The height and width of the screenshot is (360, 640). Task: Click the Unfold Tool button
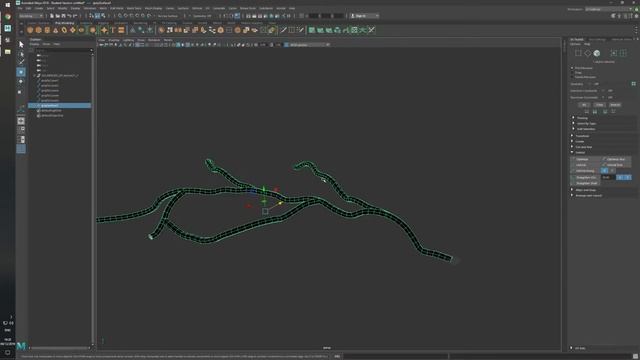coord(616,165)
